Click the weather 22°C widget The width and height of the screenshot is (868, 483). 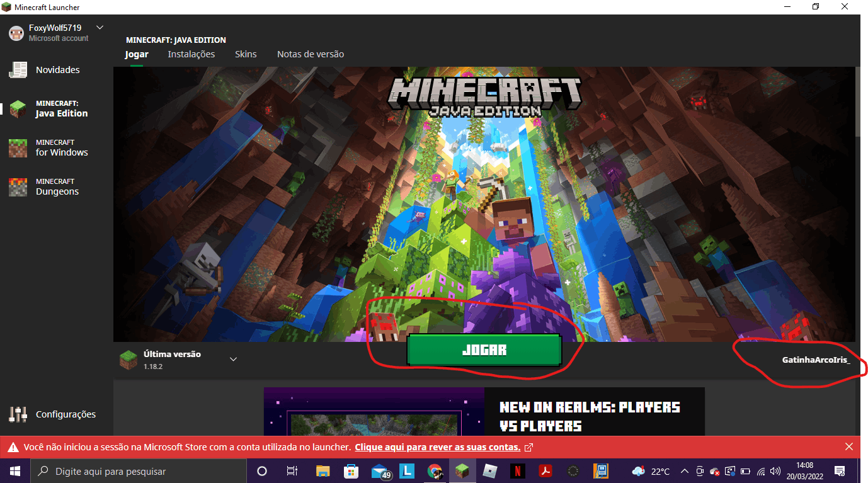click(651, 471)
